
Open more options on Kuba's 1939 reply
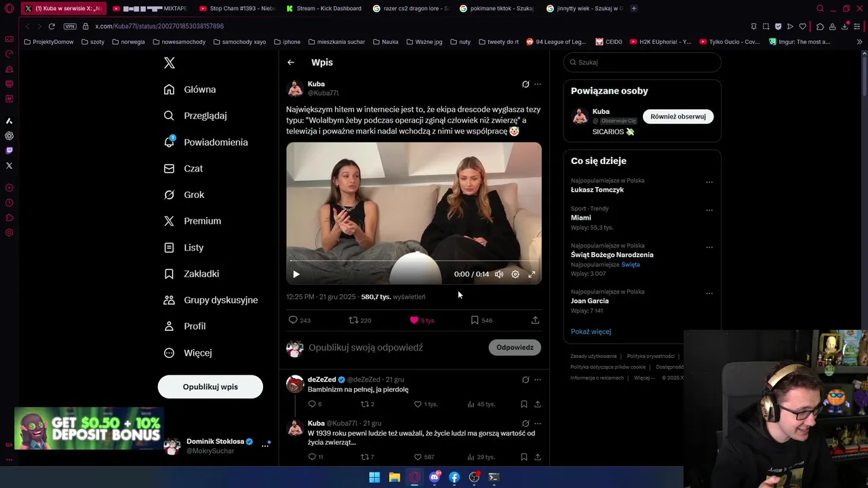[538, 424]
